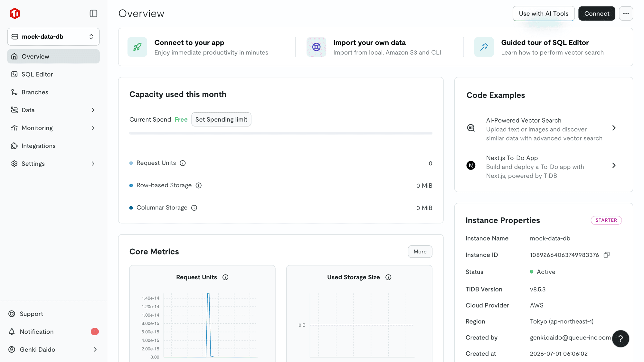Expand the Data submenu chevron
The width and height of the screenshot is (644, 362).
[x=93, y=110]
